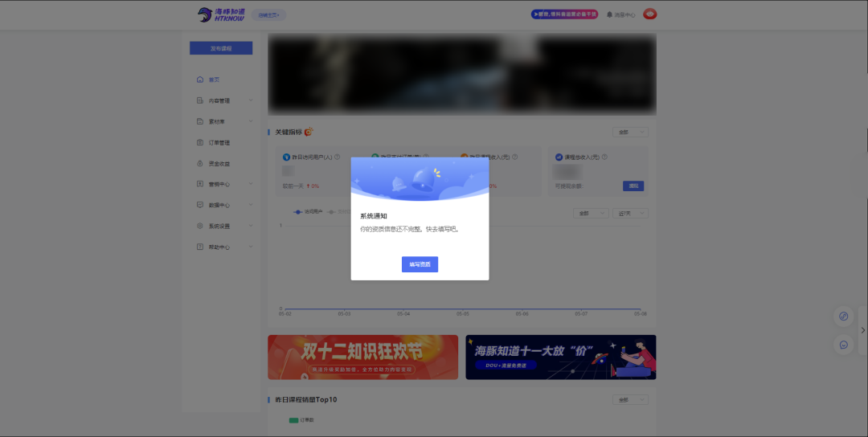Click the 05-08 axis label
The width and height of the screenshot is (868, 437).
tap(640, 313)
